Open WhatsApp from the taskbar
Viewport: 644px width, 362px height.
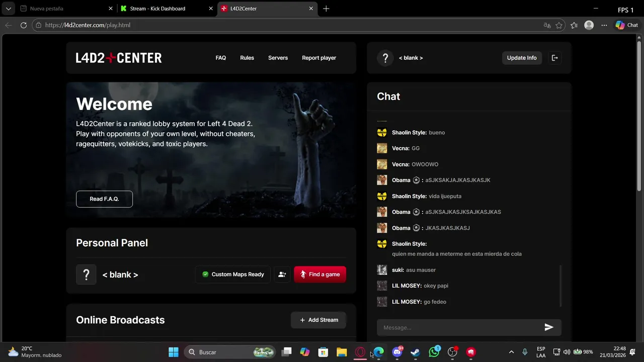tap(434, 352)
